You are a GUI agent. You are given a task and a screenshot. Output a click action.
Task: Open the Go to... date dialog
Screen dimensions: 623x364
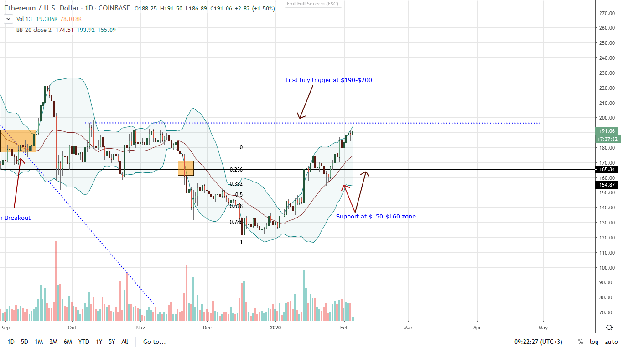pyautogui.click(x=154, y=342)
